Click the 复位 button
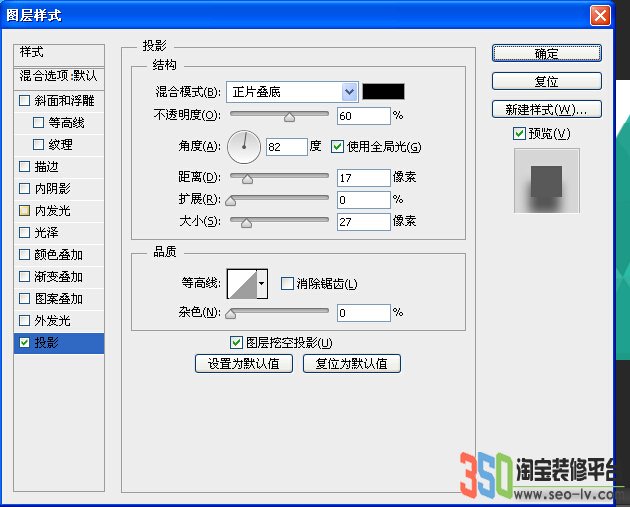Screen dimensions: 630x507 (546, 81)
